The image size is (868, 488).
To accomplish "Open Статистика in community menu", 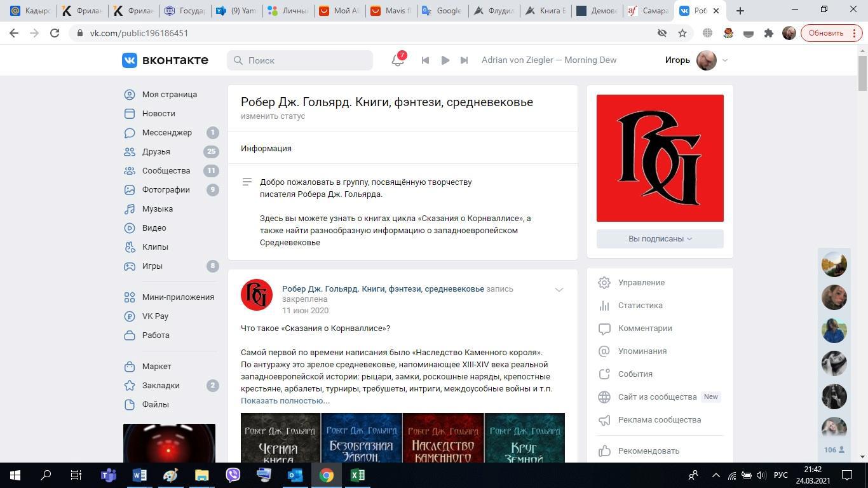I will (640, 306).
